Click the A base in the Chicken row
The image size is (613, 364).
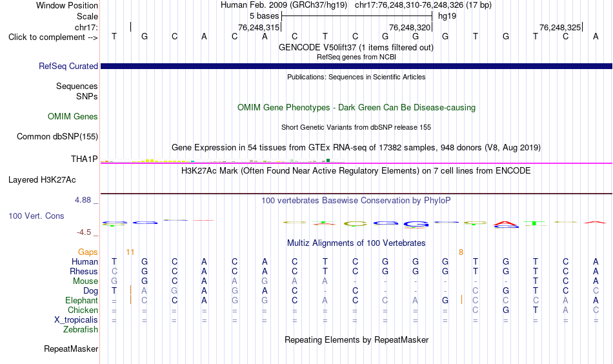click(x=565, y=310)
